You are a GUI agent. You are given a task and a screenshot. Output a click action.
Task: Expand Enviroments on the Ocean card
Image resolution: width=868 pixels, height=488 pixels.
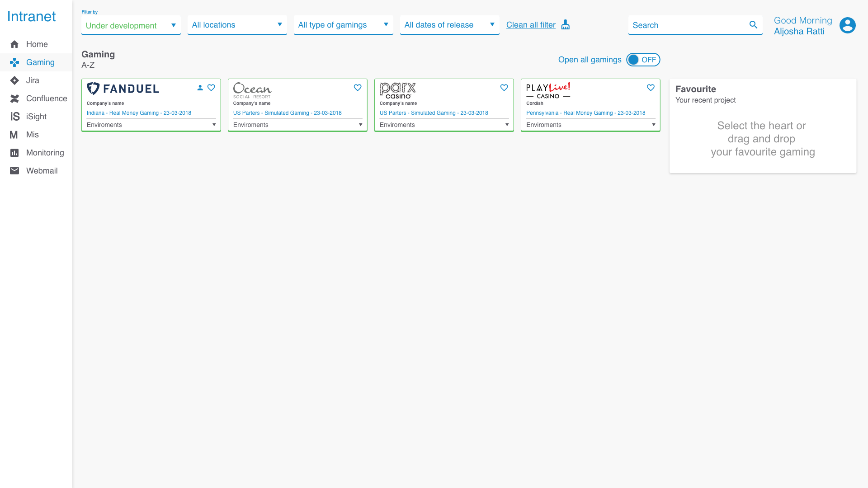click(297, 125)
